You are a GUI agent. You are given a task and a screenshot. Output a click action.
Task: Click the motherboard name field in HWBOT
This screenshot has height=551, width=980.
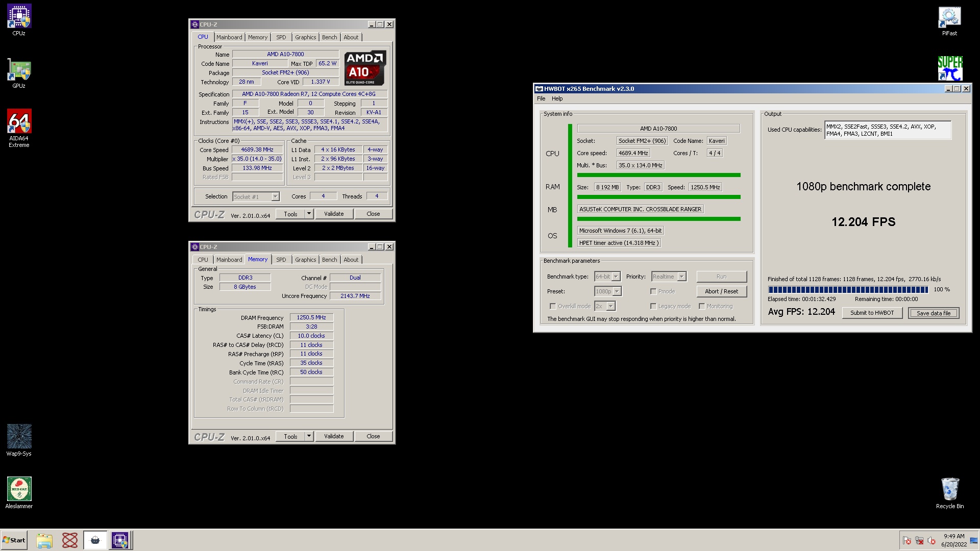coord(640,209)
